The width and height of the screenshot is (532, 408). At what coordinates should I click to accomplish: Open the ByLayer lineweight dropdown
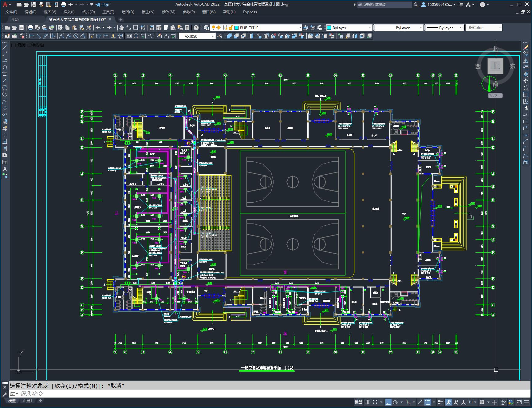(x=461, y=28)
